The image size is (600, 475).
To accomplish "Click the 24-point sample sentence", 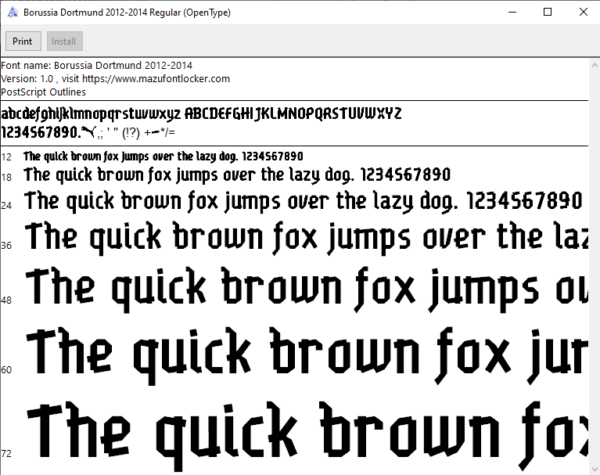I will click(x=303, y=201).
